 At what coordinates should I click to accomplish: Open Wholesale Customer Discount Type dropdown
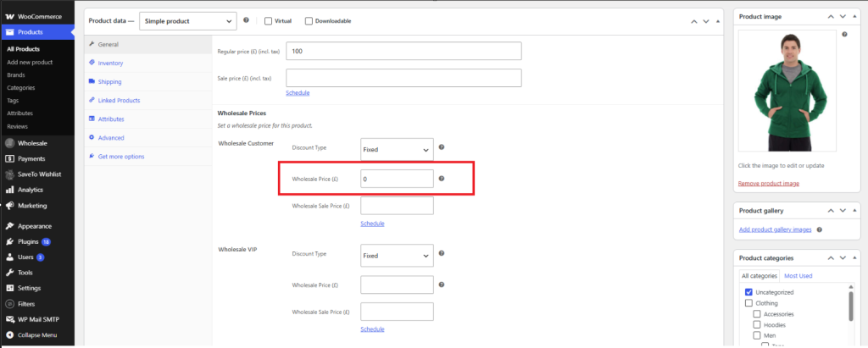pyautogui.click(x=397, y=149)
